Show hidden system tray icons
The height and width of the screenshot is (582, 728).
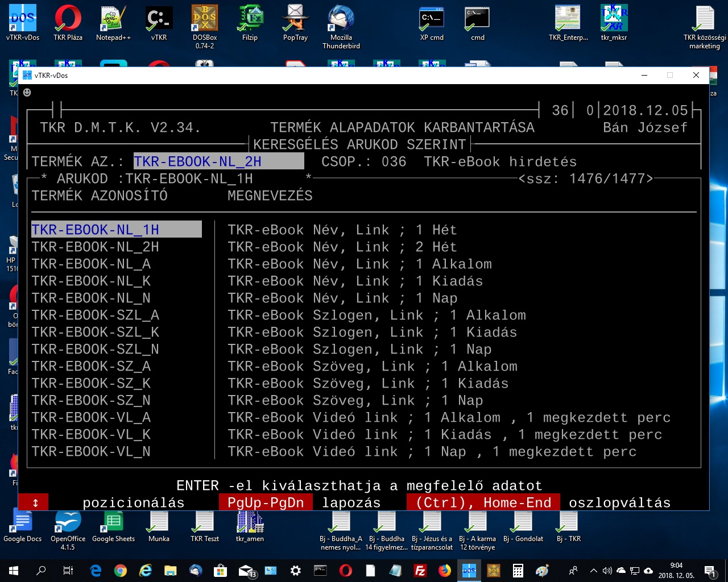click(593, 571)
